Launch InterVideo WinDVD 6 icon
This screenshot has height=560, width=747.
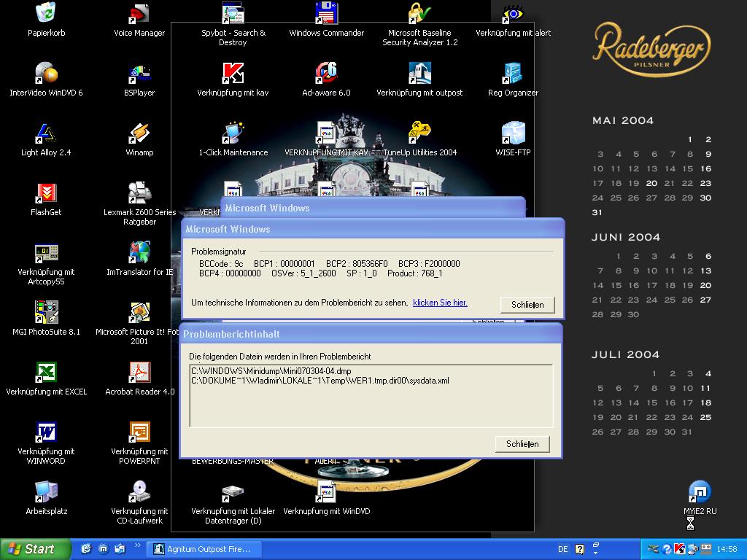[46, 79]
